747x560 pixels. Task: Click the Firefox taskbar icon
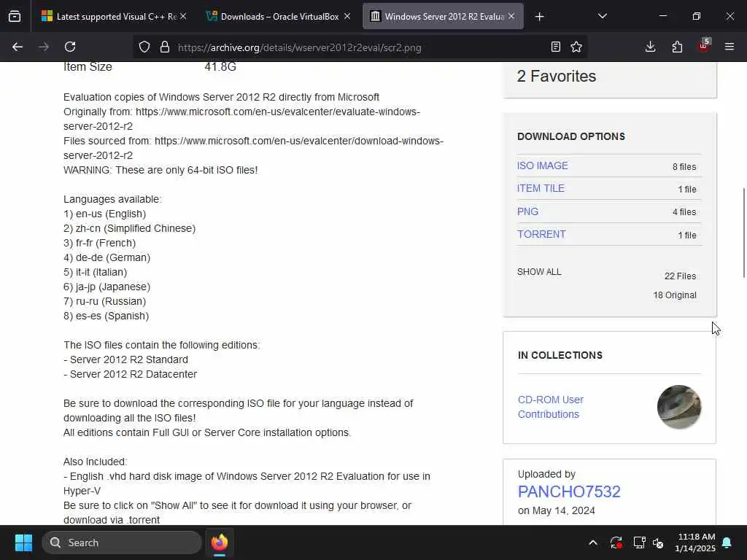pos(220,542)
